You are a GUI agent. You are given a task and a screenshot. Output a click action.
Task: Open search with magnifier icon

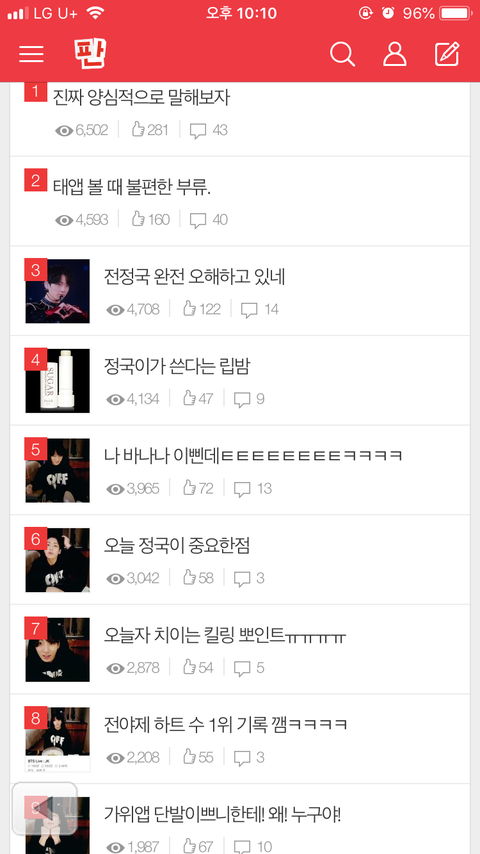(343, 54)
